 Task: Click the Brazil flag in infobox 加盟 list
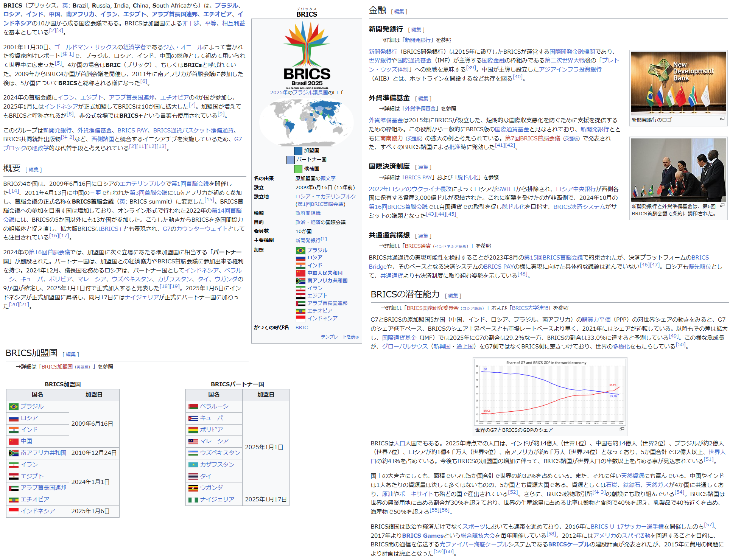(300, 250)
